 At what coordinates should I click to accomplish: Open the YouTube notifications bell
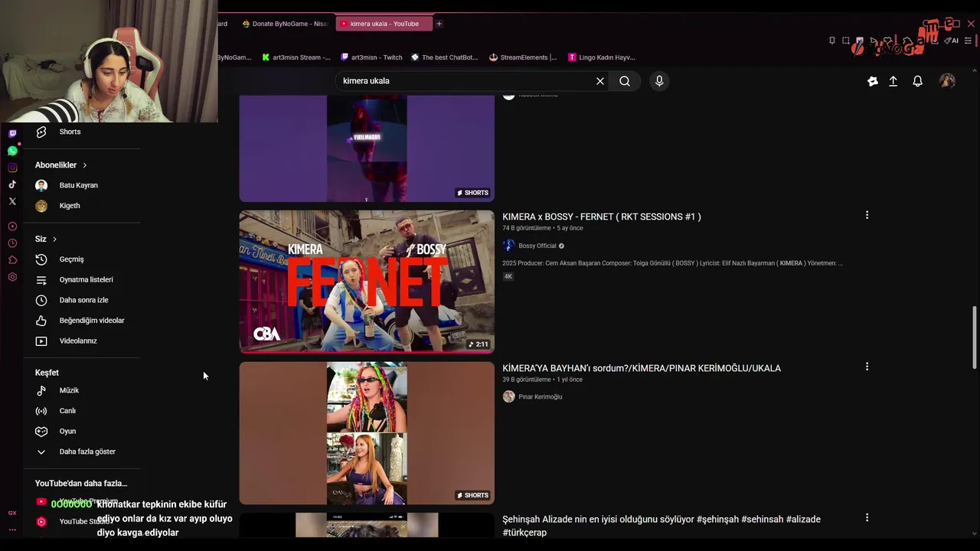click(917, 81)
